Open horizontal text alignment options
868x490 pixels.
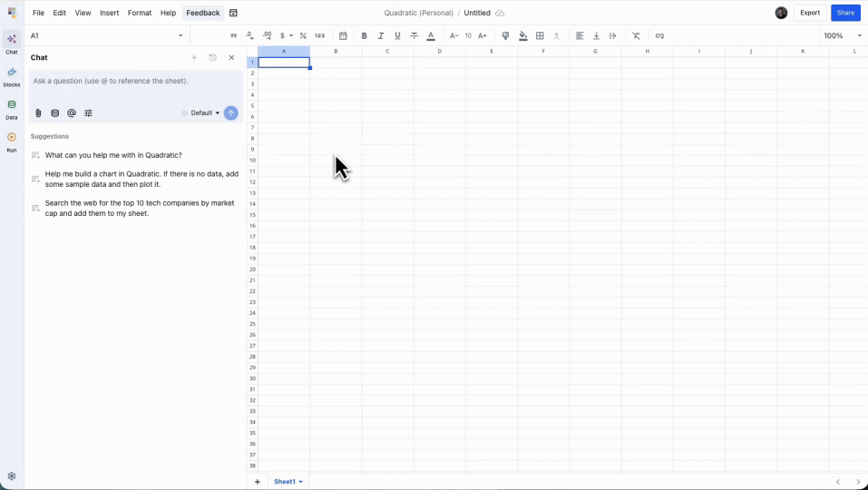[580, 36]
